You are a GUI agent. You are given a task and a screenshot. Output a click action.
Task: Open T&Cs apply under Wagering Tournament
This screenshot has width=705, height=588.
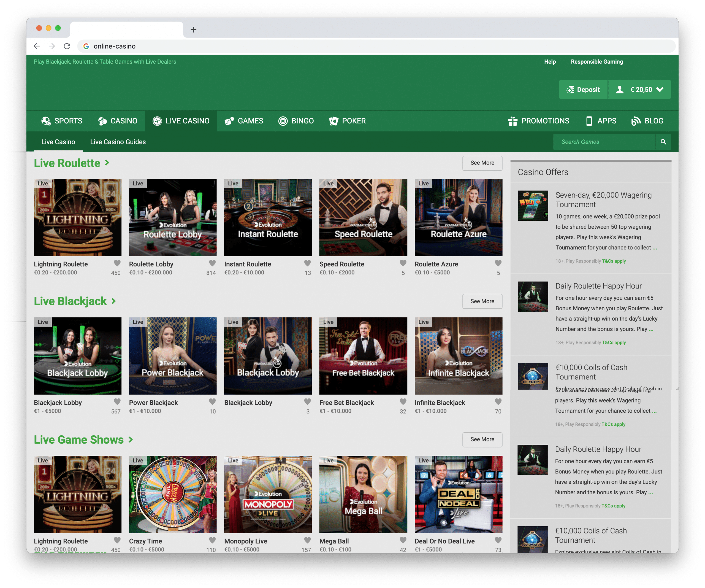pos(614,261)
